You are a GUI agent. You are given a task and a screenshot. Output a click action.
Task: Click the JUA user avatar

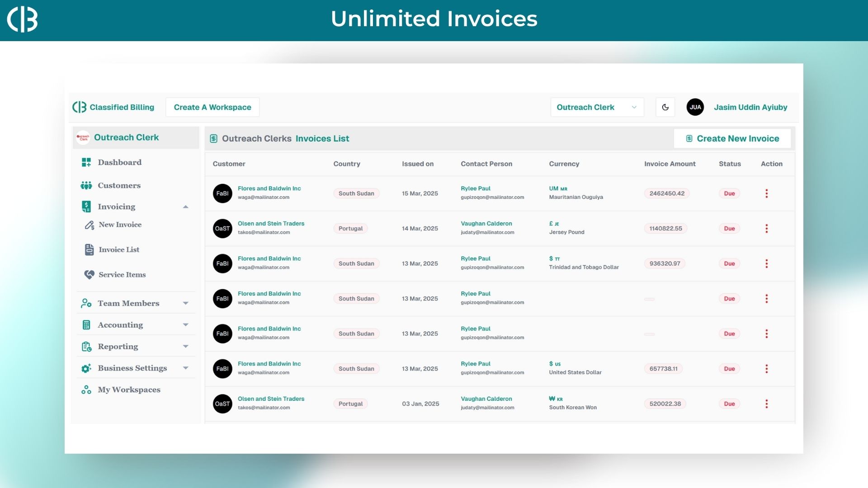click(x=695, y=107)
